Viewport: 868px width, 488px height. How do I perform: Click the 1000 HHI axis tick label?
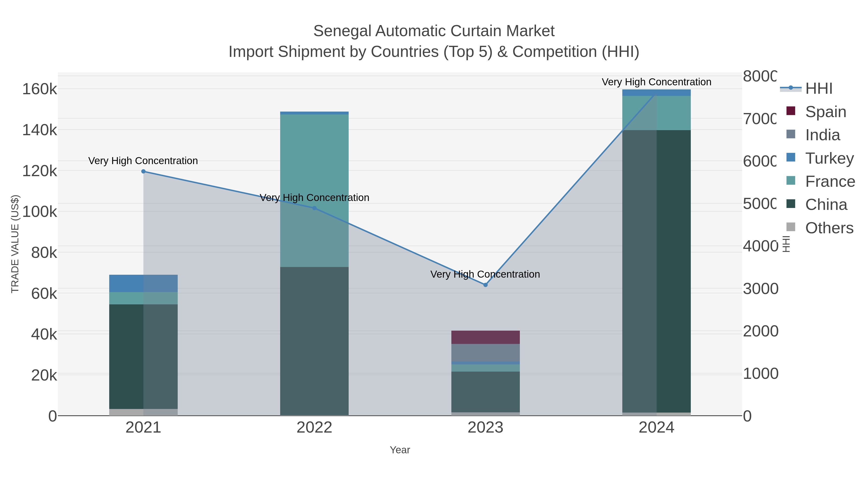760,374
